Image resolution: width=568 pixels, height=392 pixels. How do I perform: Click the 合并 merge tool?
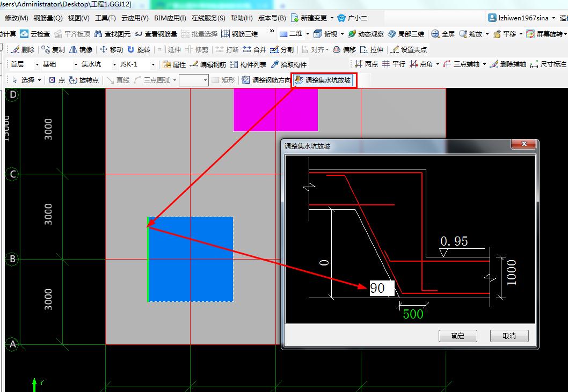click(x=254, y=49)
